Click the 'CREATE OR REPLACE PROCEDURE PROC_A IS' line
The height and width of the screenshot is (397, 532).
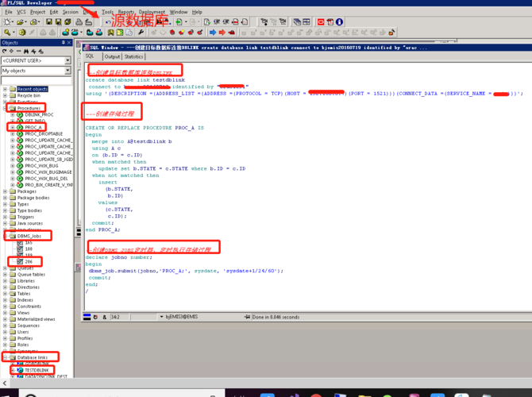(145, 128)
